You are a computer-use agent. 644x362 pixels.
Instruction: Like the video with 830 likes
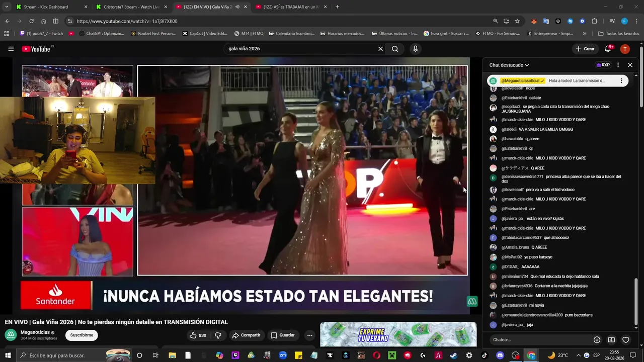pyautogui.click(x=198, y=335)
